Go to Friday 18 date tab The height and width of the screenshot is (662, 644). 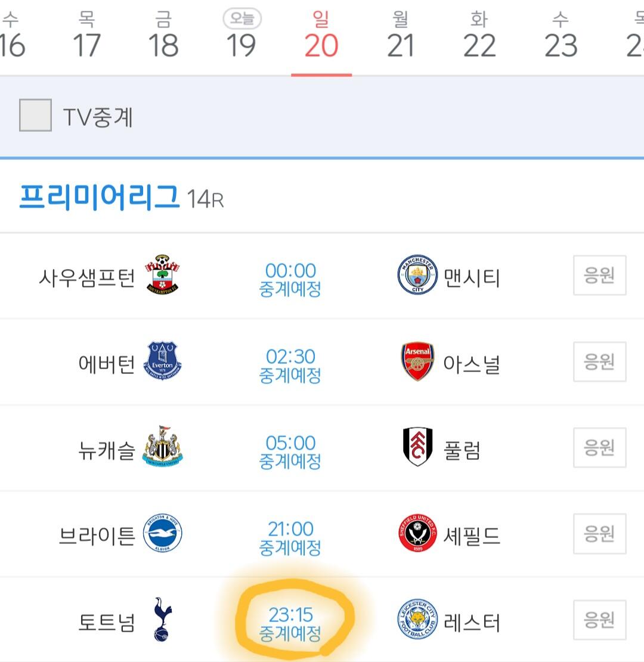point(164,35)
